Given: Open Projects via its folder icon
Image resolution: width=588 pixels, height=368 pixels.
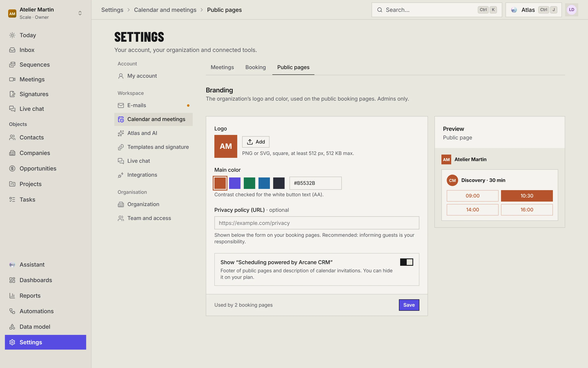Looking at the screenshot, I should tap(12, 184).
